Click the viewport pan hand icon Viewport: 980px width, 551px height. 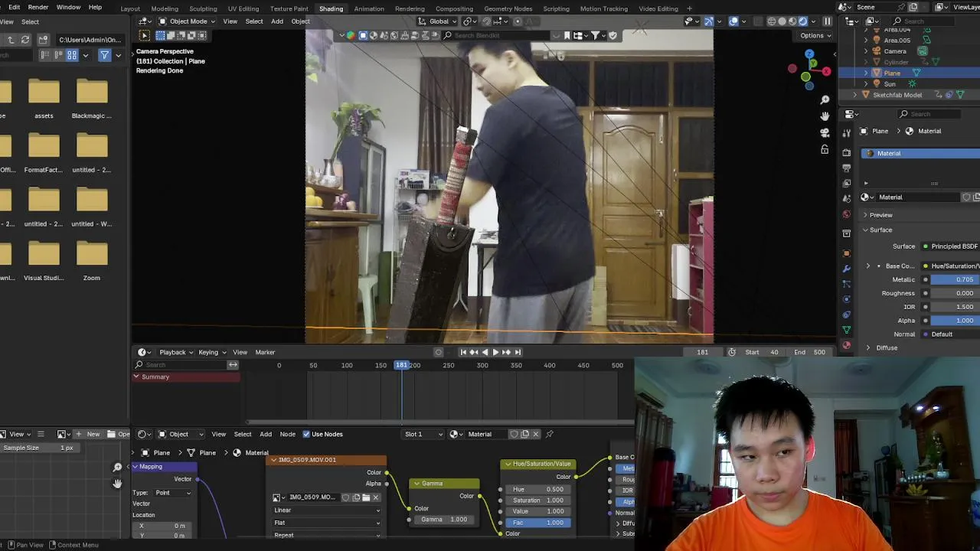(825, 116)
